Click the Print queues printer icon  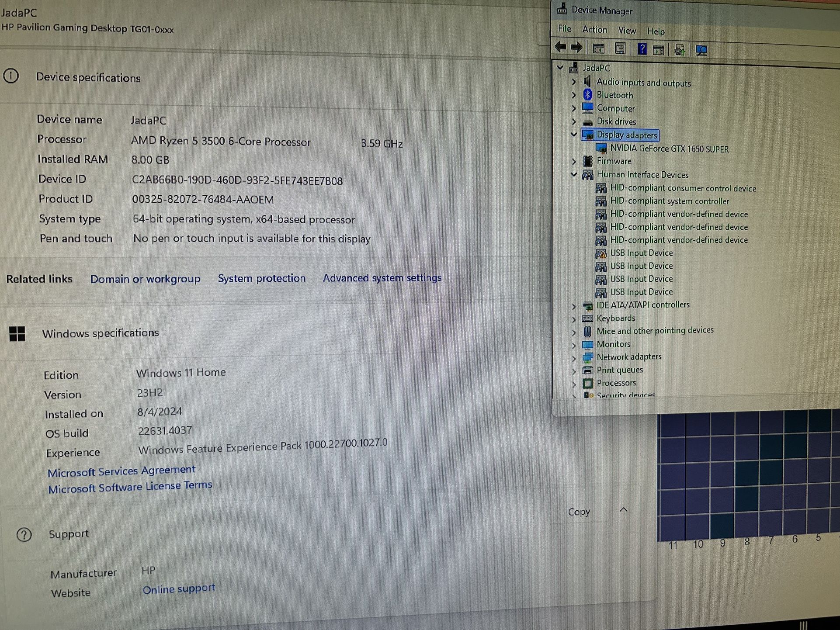point(588,370)
